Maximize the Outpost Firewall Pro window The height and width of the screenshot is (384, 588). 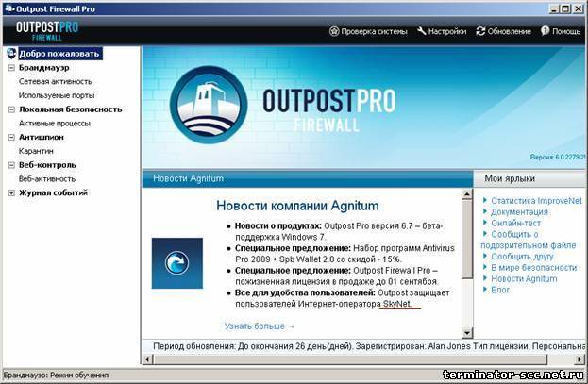[x=566, y=8]
